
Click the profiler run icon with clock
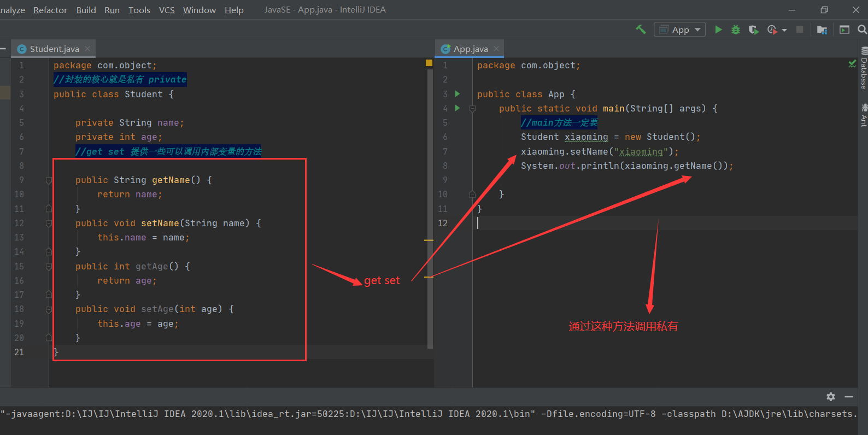[x=772, y=30]
